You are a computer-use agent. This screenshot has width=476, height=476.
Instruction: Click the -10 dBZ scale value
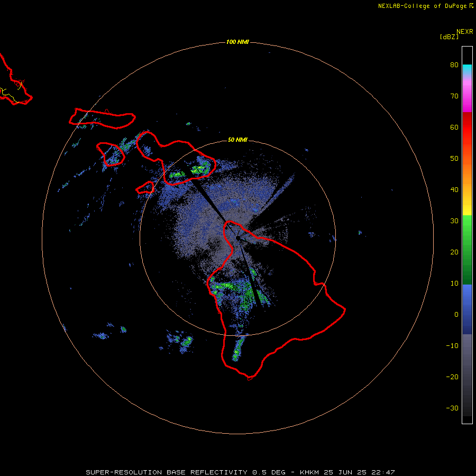pyautogui.click(x=452, y=346)
